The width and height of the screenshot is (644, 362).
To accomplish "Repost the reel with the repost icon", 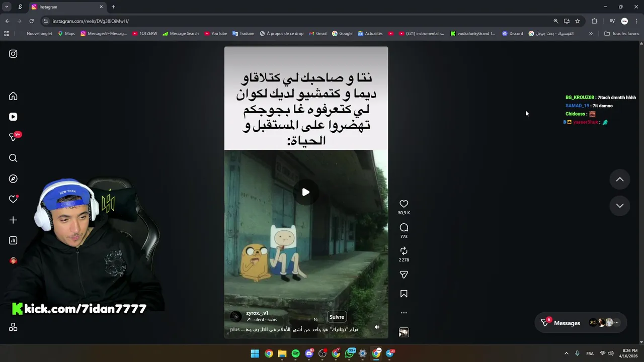I will [404, 250].
